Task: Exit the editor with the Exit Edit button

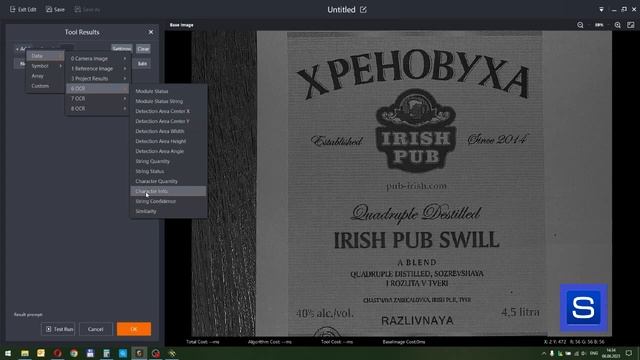Action: pyautogui.click(x=23, y=9)
